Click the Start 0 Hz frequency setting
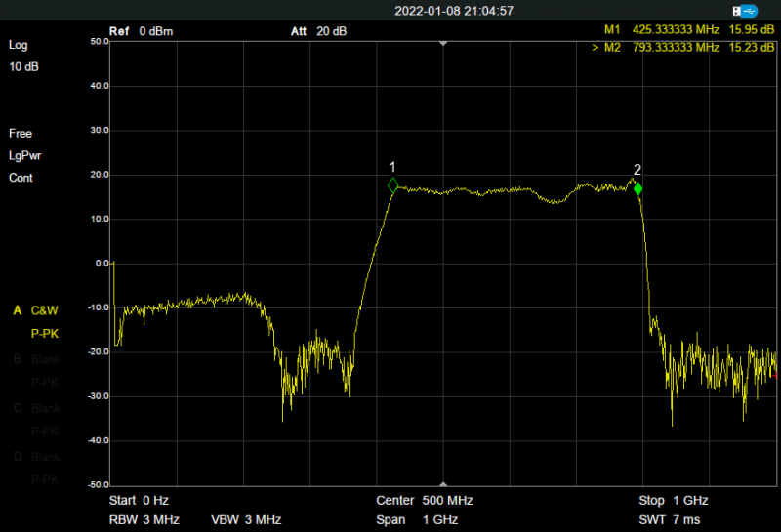The height and width of the screenshot is (532, 781). [x=139, y=501]
